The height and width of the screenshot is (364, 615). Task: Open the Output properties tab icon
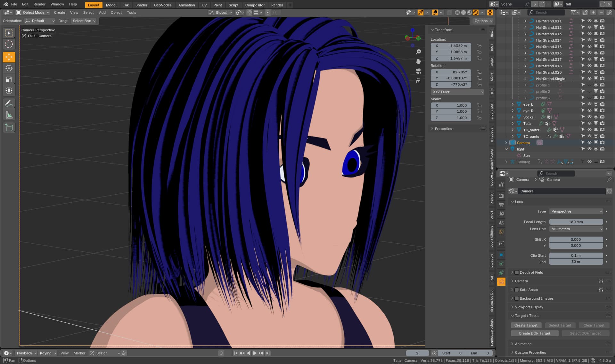point(501,205)
